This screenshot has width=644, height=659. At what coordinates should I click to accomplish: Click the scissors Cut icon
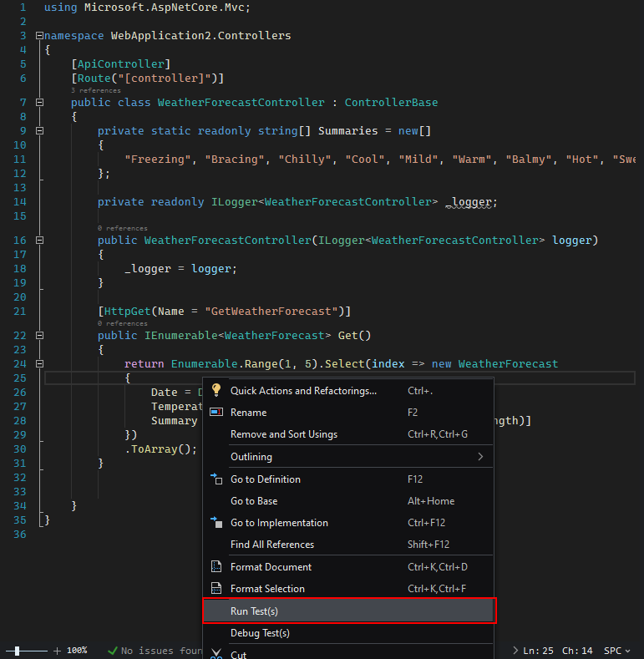click(216, 654)
